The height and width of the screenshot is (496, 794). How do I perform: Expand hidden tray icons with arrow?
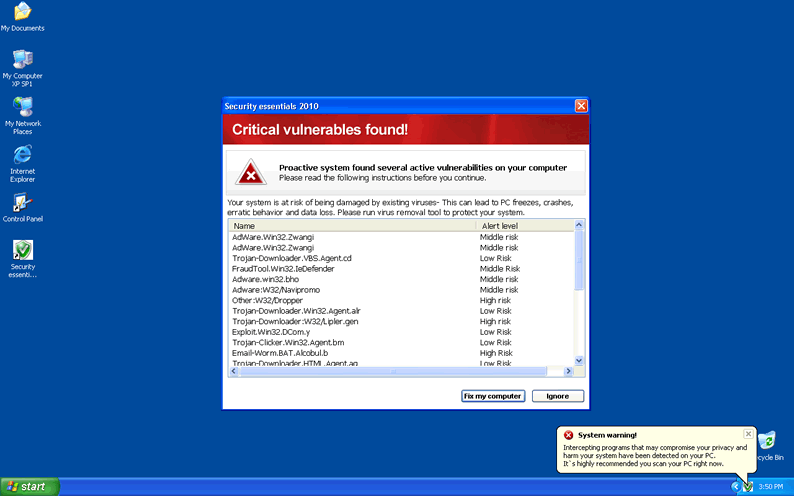[x=735, y=486]
